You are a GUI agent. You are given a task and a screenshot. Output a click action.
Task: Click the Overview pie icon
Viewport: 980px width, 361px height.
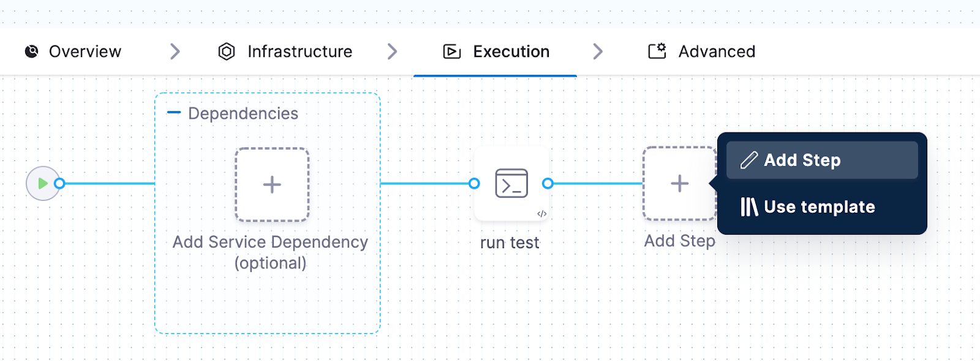pyautogui.click(x=32, y=51)
